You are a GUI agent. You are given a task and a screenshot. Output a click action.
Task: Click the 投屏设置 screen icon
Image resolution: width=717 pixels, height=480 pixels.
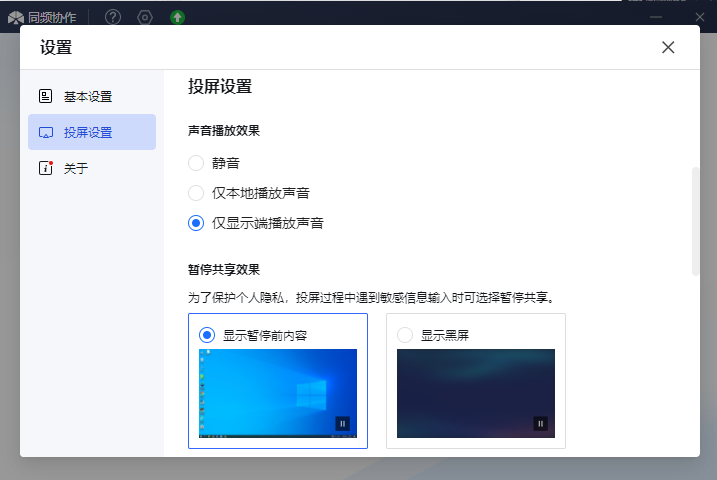[46, 133]
